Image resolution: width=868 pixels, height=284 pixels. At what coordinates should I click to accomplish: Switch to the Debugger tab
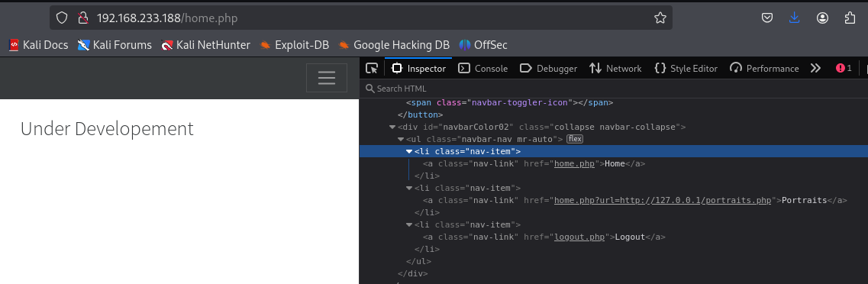tap(548, 68)
